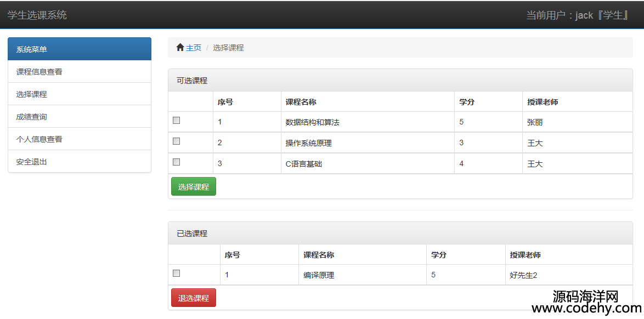The image size is (644, 319).
Task: Click 安全退出 to log out
Action: point(80,161)
